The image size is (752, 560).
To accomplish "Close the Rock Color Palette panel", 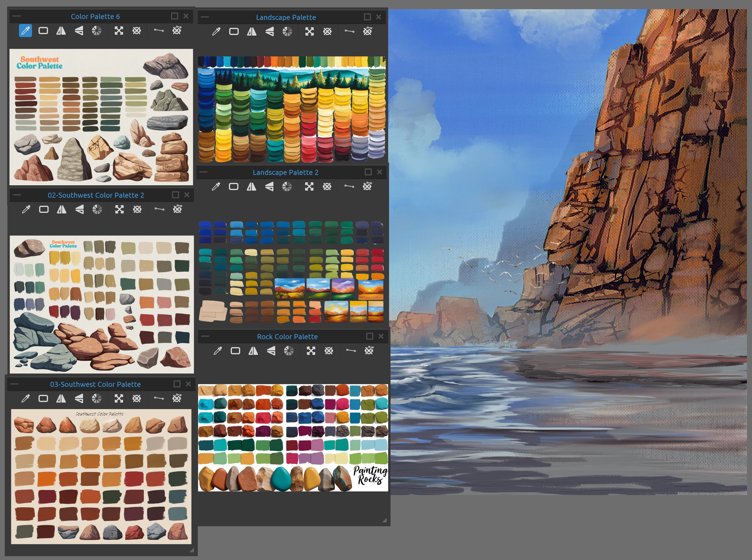I will [x=381, y=336].
